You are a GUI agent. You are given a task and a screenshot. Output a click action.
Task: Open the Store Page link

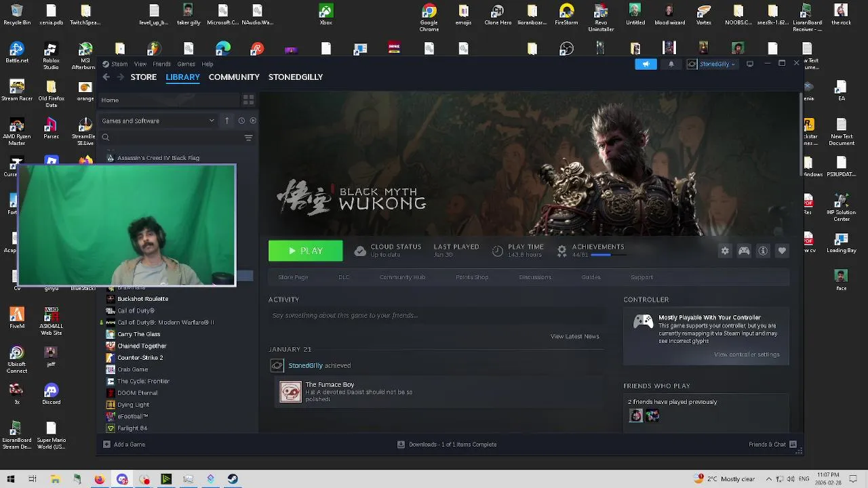(x=293, y=277)
